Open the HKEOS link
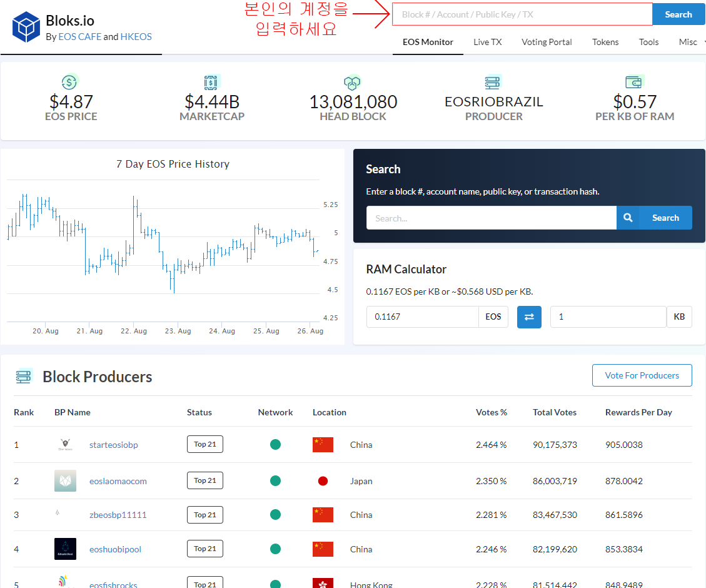706x588 pixels. (136, 36)
